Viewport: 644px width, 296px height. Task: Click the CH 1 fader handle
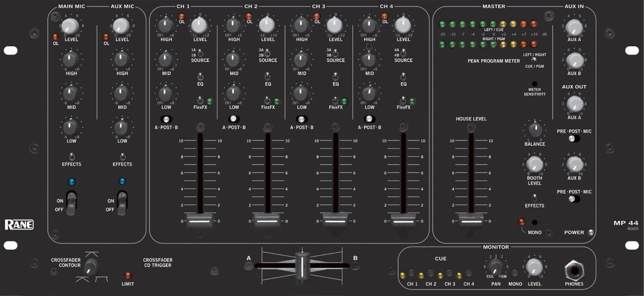[199, 221]
